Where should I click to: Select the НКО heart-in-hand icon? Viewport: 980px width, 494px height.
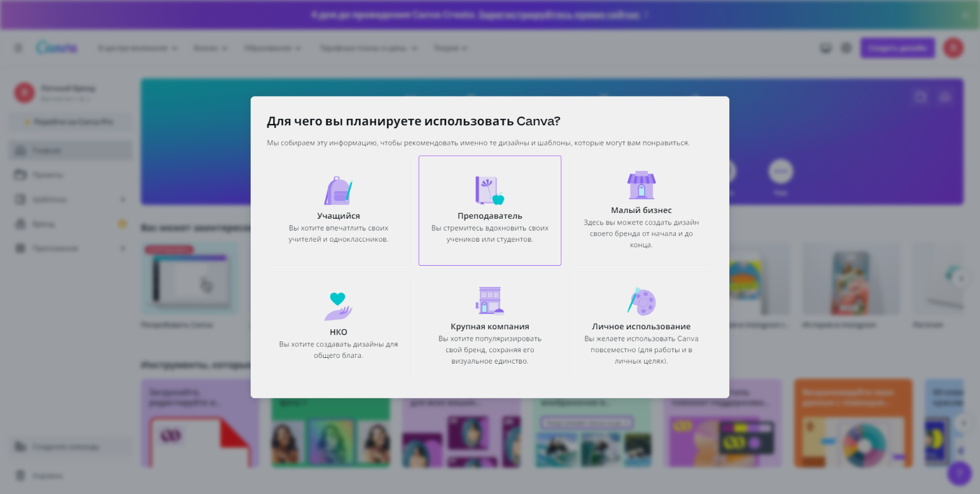pos(339,306)
